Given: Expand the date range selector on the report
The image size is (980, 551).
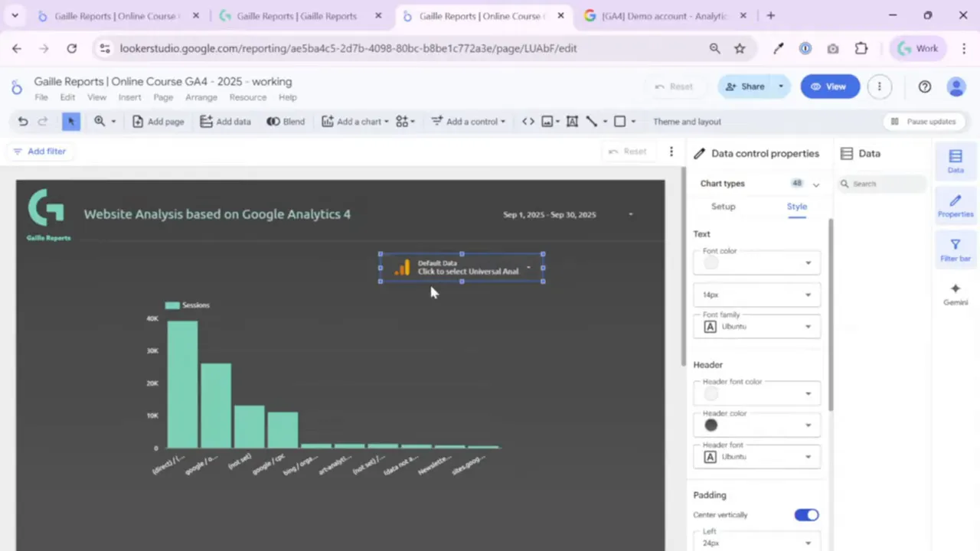Looking at the screenshot, I should click(x=629, y=214).
